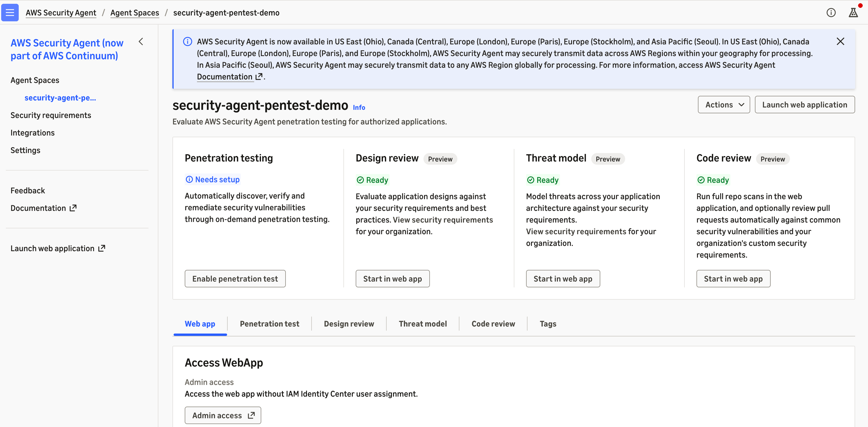Switch to the Threat model tab
Image resolution: width=868 pixels, height=427 pixels.
(423, 324)
